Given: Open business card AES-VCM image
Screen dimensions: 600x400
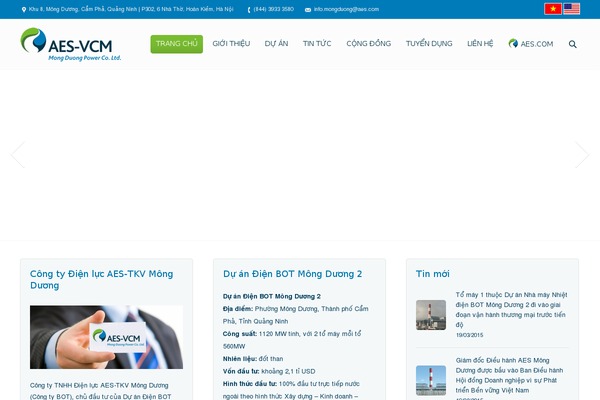Looking at the screenshot, I should pyautogui.click(x=106, y=337).
